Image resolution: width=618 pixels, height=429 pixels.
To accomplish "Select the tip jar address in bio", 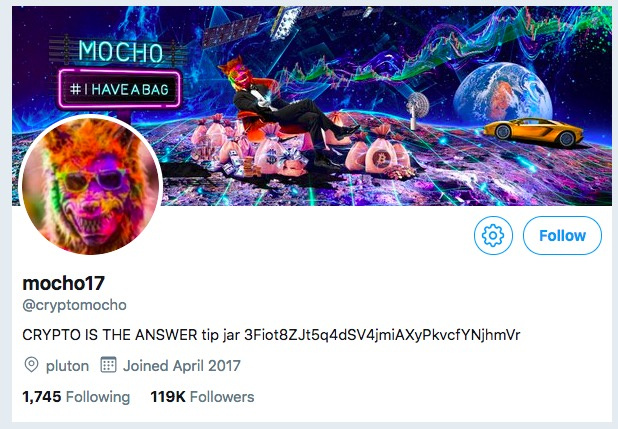I will pyautogui.click(x=382, y=335).
